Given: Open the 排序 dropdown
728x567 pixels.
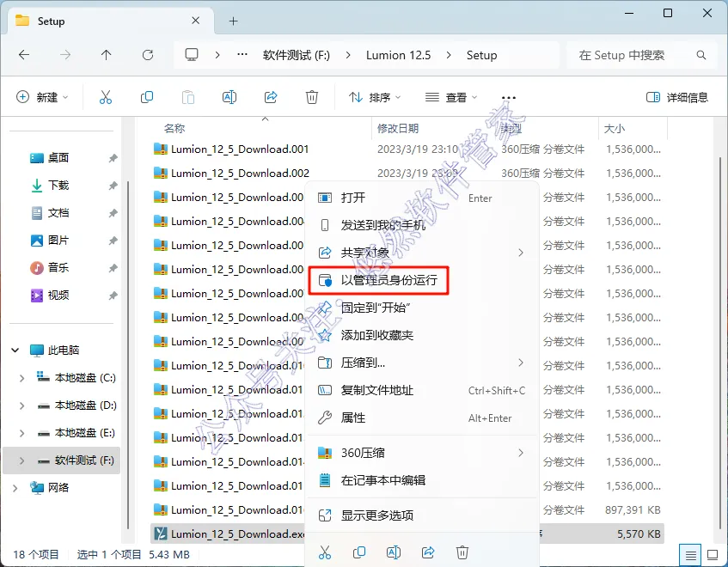Looking at the screenshot, I should 375,97.
